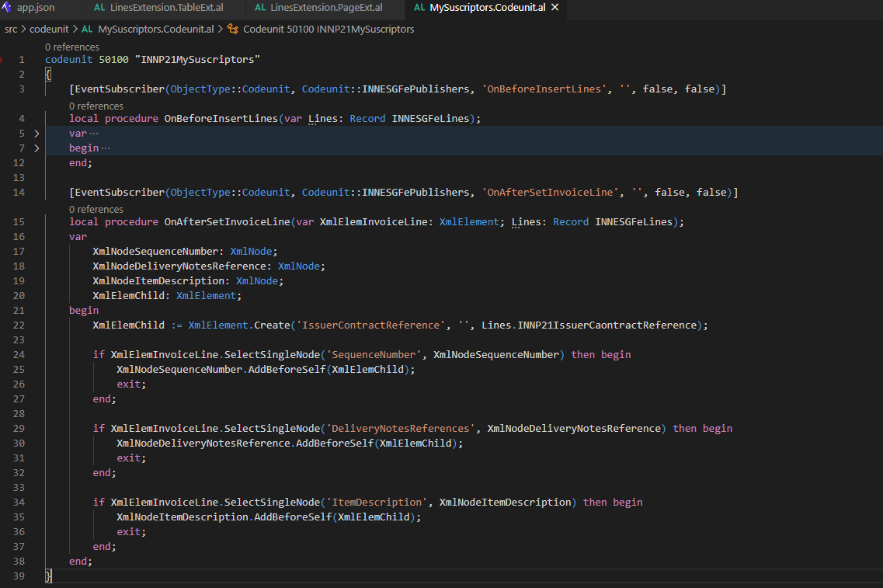Expand the collapsed var block on line 5

[x=37, y=133]
